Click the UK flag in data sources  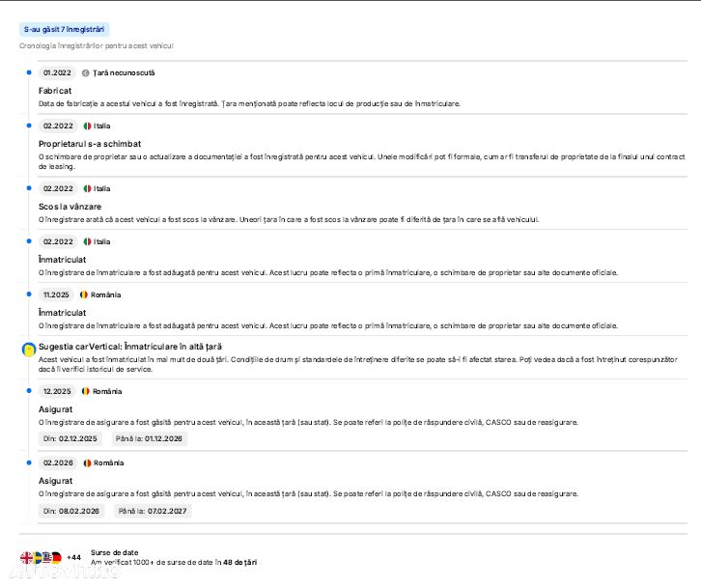pyautogui.click(x=26, y=557)
